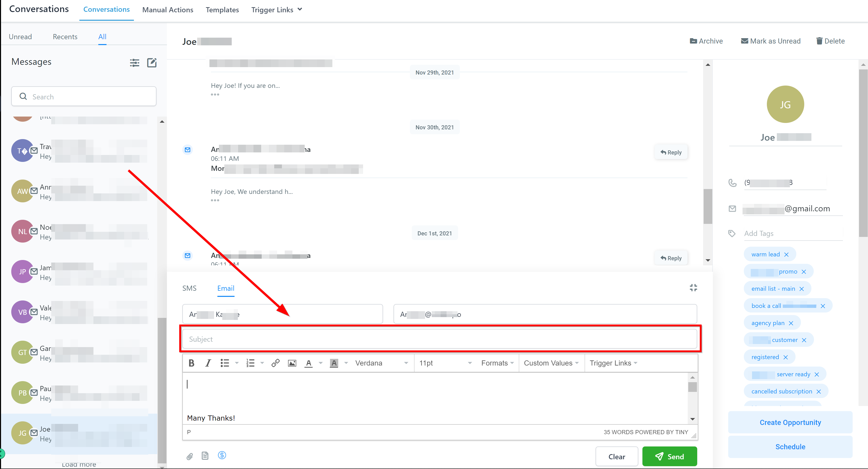868x469 pixels.
Task: Switch to the SMS tab
Action: [x=189, y=288]
